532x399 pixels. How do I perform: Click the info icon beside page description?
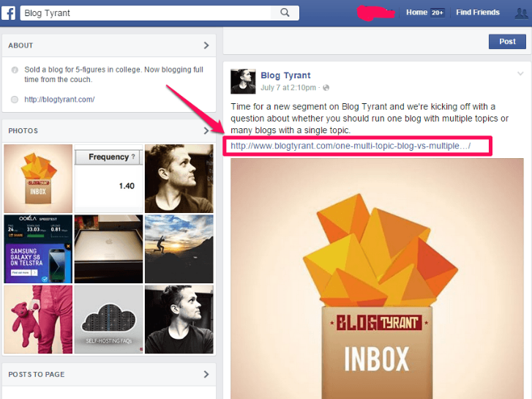15,70
